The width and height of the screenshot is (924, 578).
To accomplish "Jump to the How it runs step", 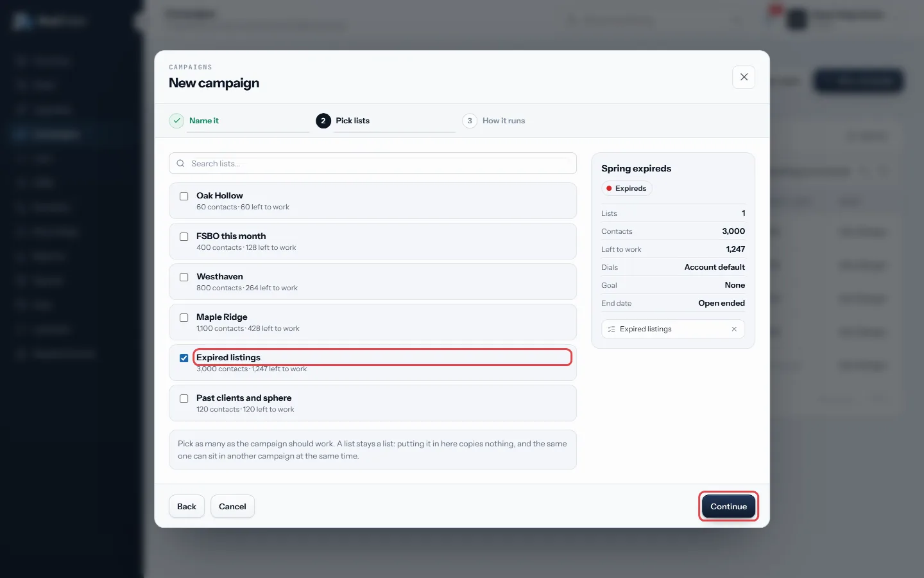I will point(504,121).
